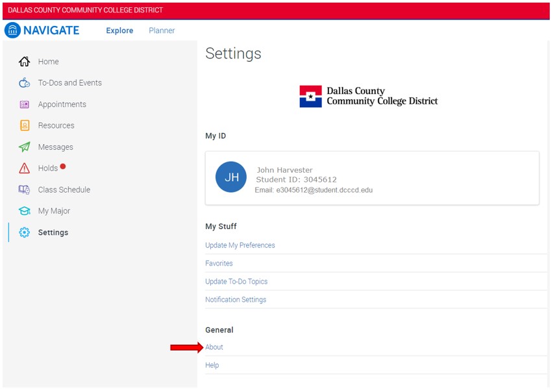Open the Favorites link
Image resolution: width=553 pixels, height=392 pixels.
219,263
